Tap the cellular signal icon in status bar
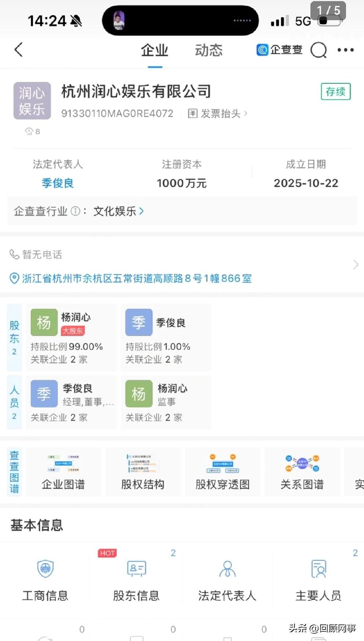This screenshot has width=364, height=641. tap(280, 21)
